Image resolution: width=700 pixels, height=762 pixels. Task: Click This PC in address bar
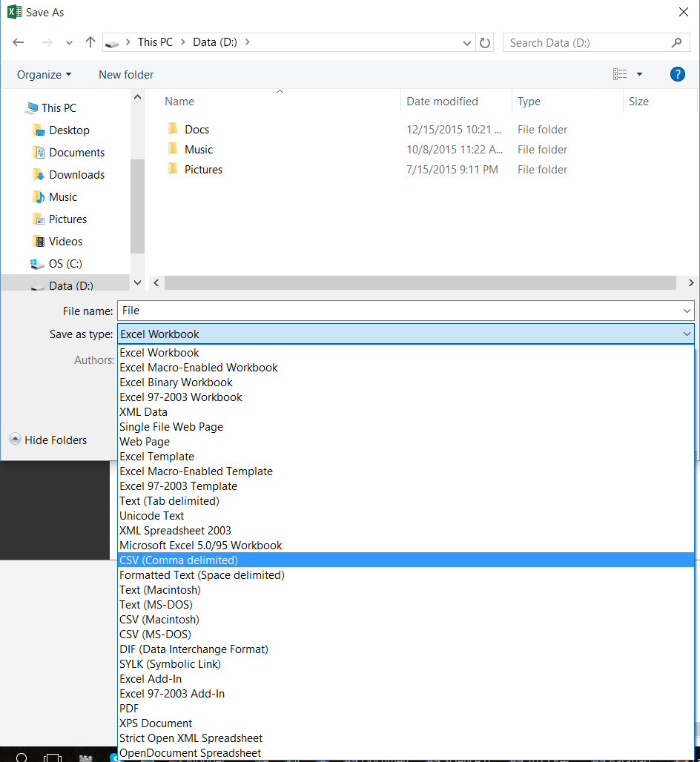point(155,42)
